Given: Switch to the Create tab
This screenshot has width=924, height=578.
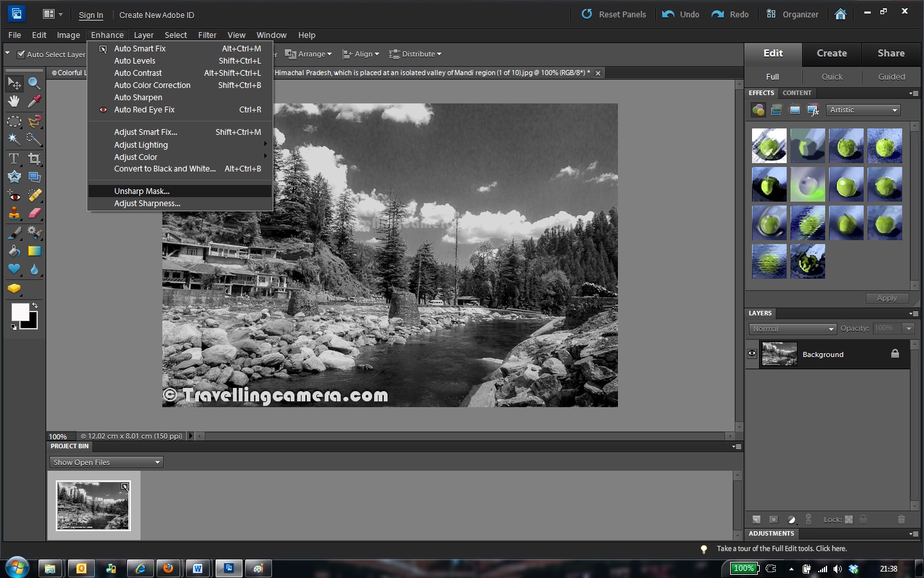Looking at the screenshot, I should [831, 53].
